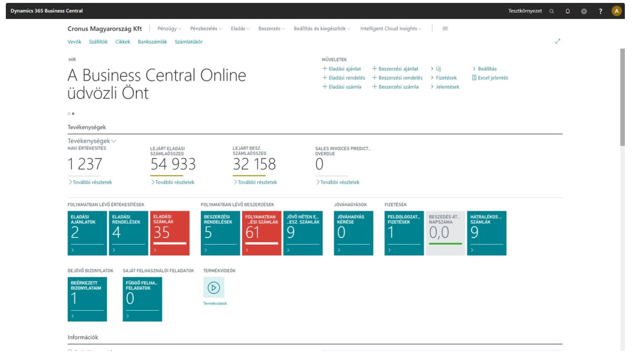Open the Vevők navigation item
637x364 pixels.
click(x=74, y=42)
